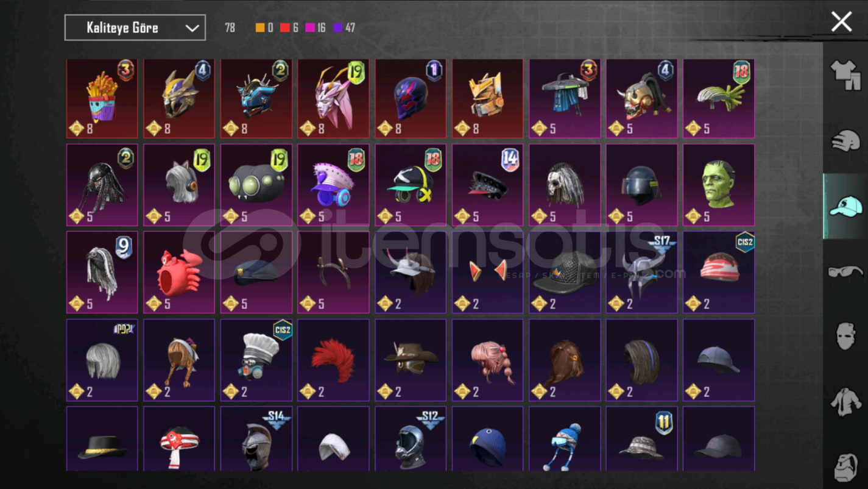
Task: Open the glasses category in sidebar
Action: pos(846,271)
